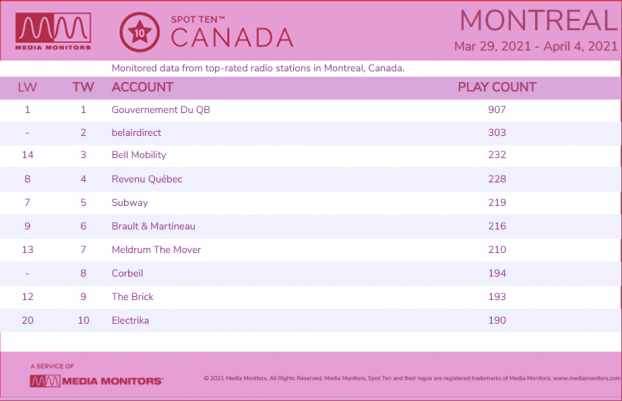Click the PLAY COUNT column header

pos(497,87)
